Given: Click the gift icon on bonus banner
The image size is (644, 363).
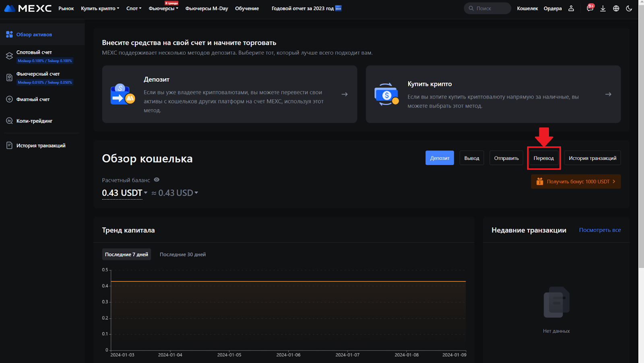Looking at the screenshot, I should [x=540, y=182].
